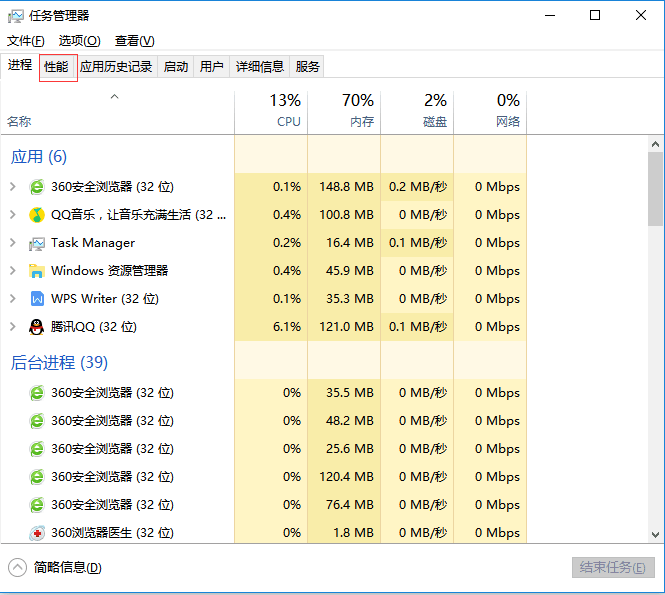Expand the 腾讯QQ entry
665x595 pixels.
pos(13,327)
